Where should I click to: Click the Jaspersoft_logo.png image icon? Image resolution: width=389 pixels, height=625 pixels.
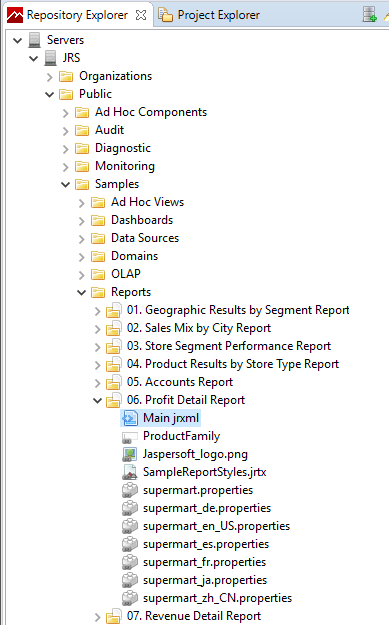tap(130, 454)
